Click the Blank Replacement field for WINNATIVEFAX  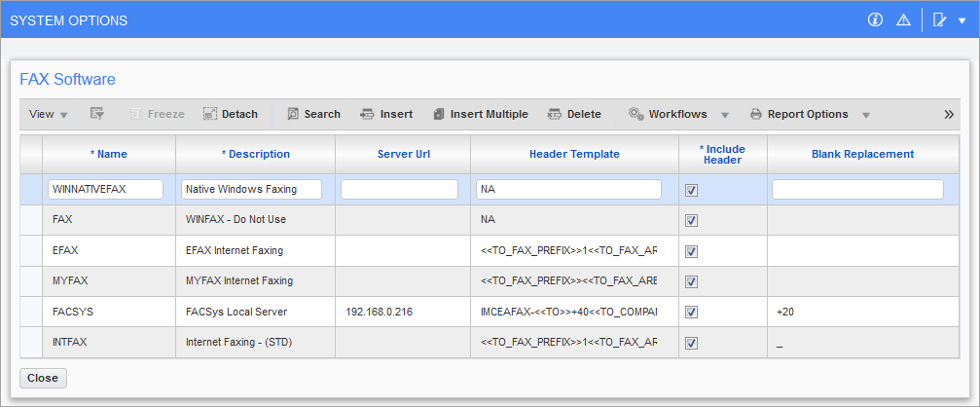pyautogui.click(x=857, y=190)
